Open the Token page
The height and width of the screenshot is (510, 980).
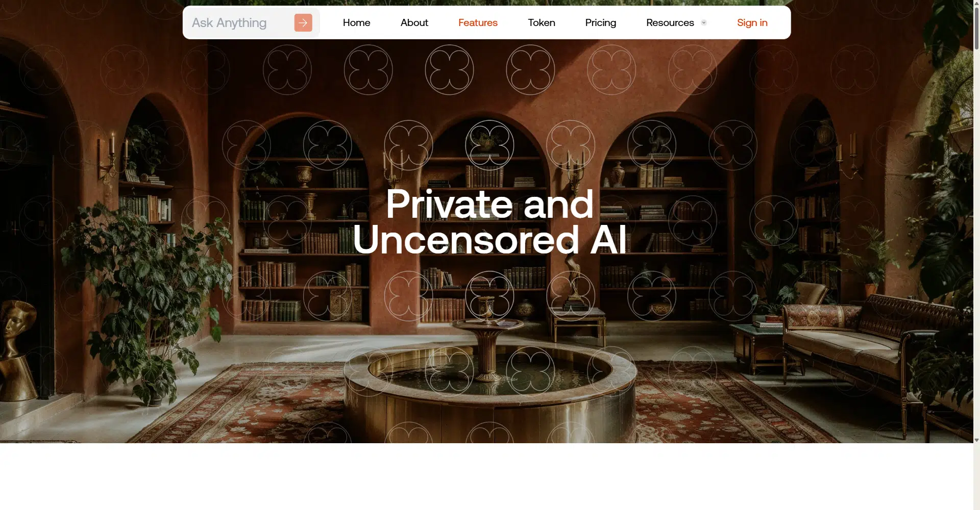[x=542, y=22]
